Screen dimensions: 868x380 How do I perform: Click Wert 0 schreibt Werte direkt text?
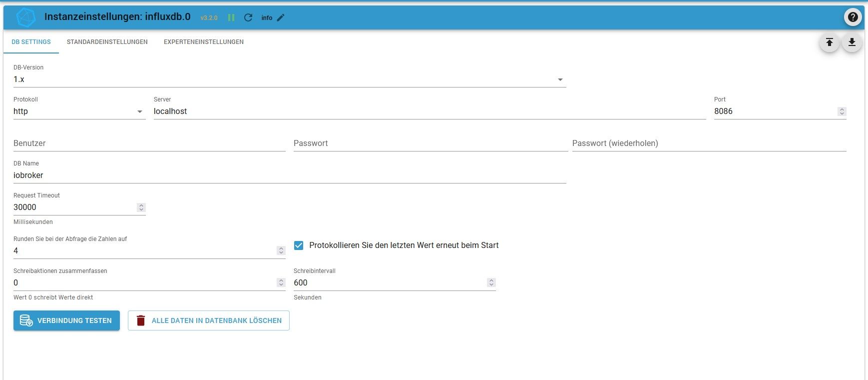(53, 297)
